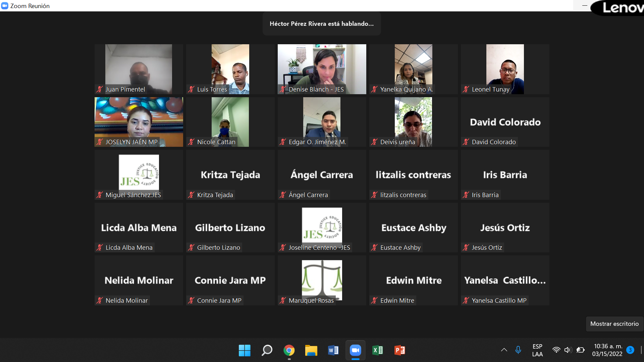Select Yanelka Quijano's video tile
The height and width of the screenshot is (362, 644).
pos(414,69)
